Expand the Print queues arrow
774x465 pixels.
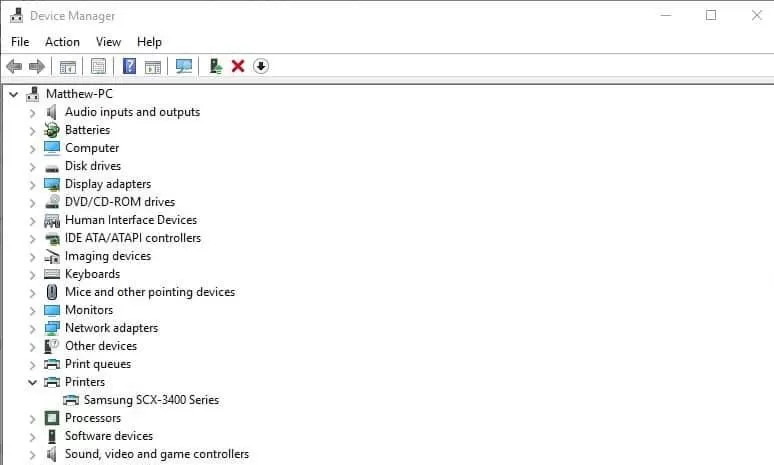[33, 365]
